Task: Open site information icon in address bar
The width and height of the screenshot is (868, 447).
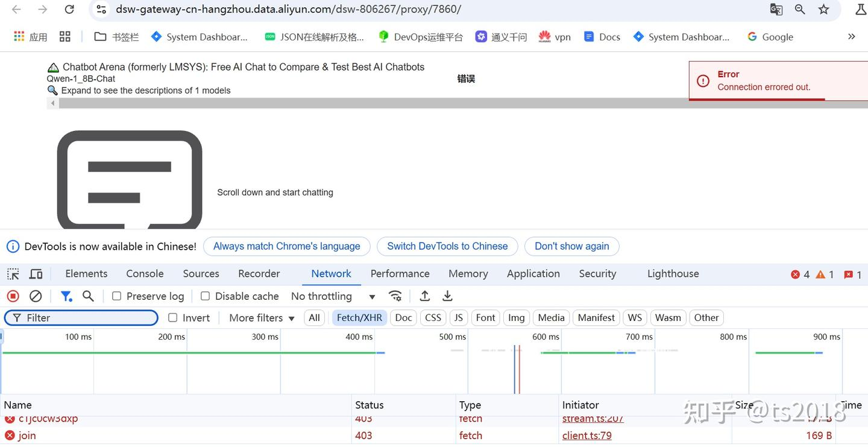Action: 101,10
